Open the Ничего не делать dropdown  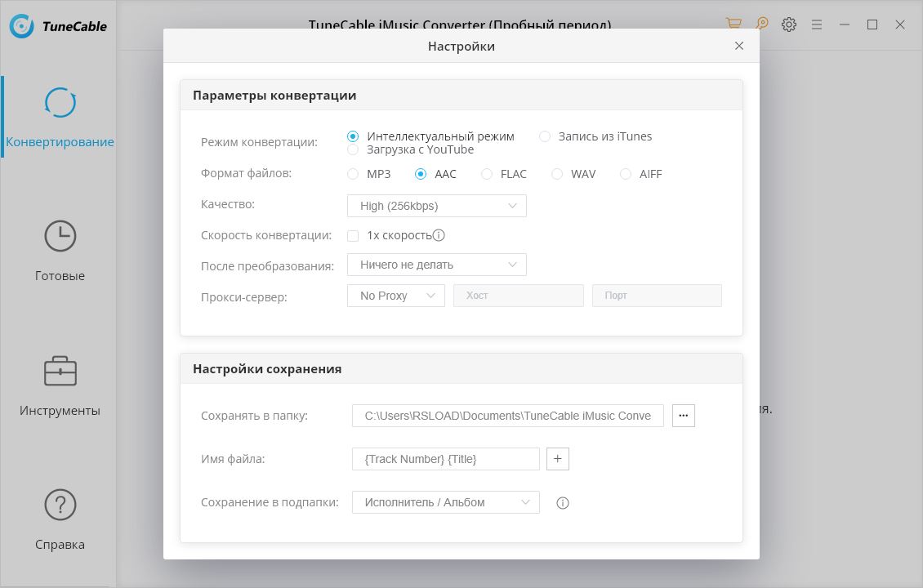point(437,265)
